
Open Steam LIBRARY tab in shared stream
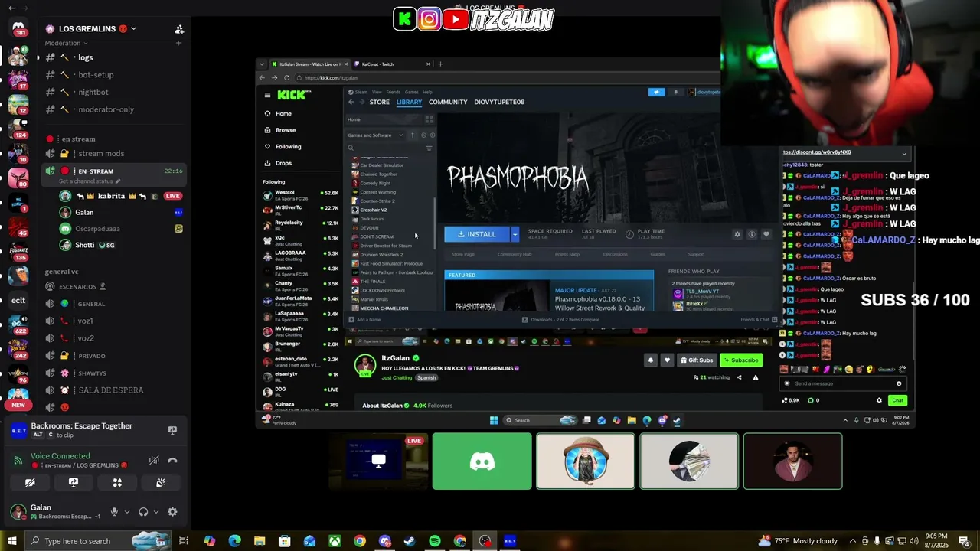[409, 102]
